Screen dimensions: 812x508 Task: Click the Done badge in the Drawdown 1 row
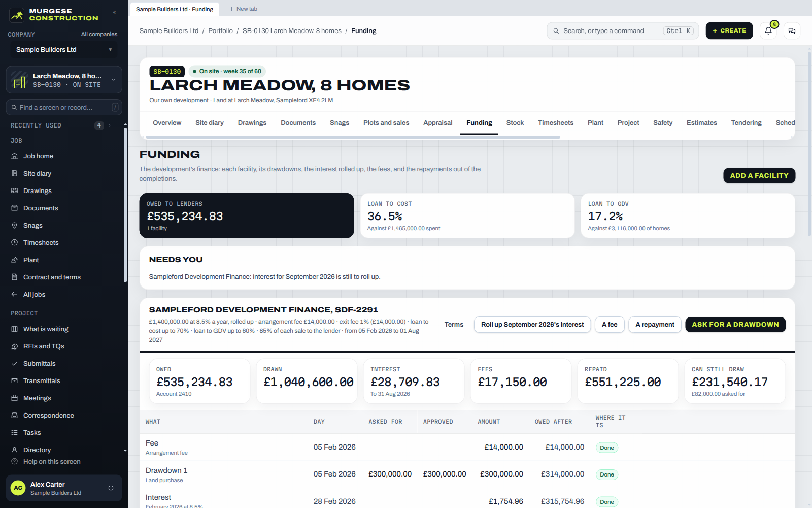606,474
